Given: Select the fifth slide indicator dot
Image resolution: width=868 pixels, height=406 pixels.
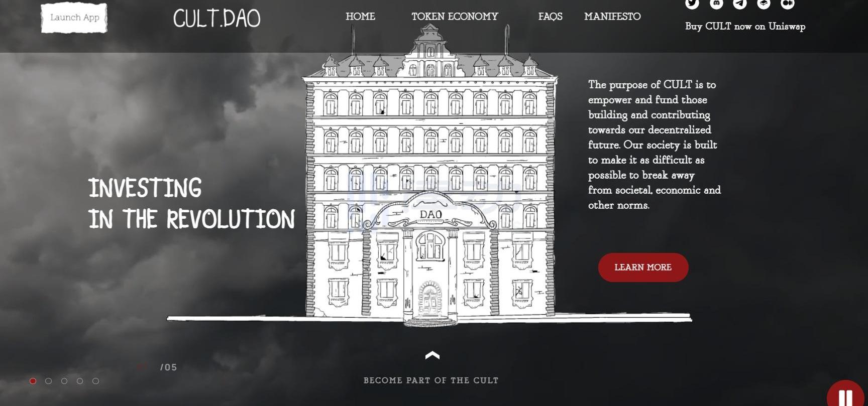Looking at the screenshot, I should click(x=95, y=381).
